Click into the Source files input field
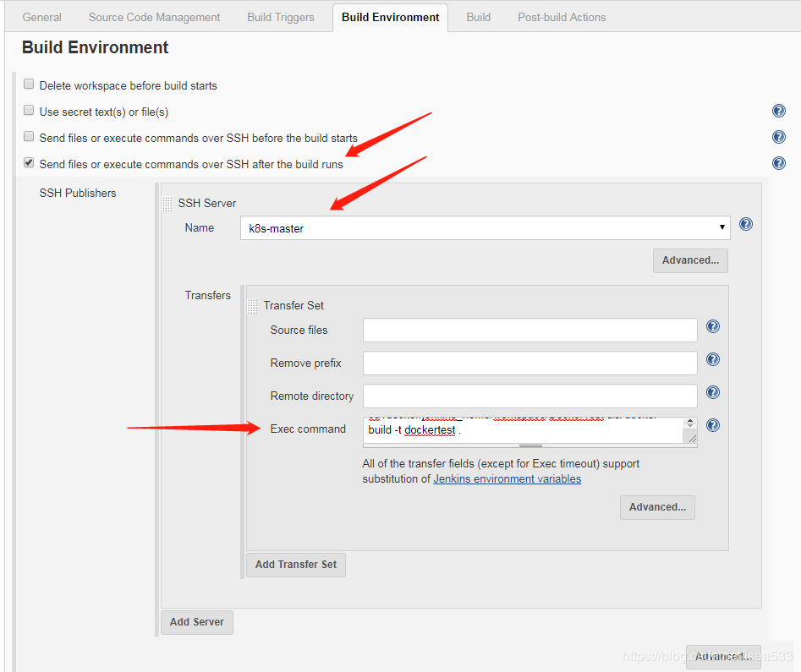This screenshot has height=672, width=801. [529, 330]
